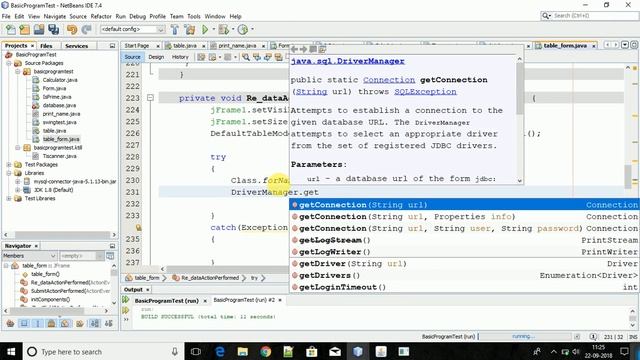Click the Find Previous Occurrence editor icon
This screenshot has height=360, width=640.
pyautogui.click(x=257, y=57)
